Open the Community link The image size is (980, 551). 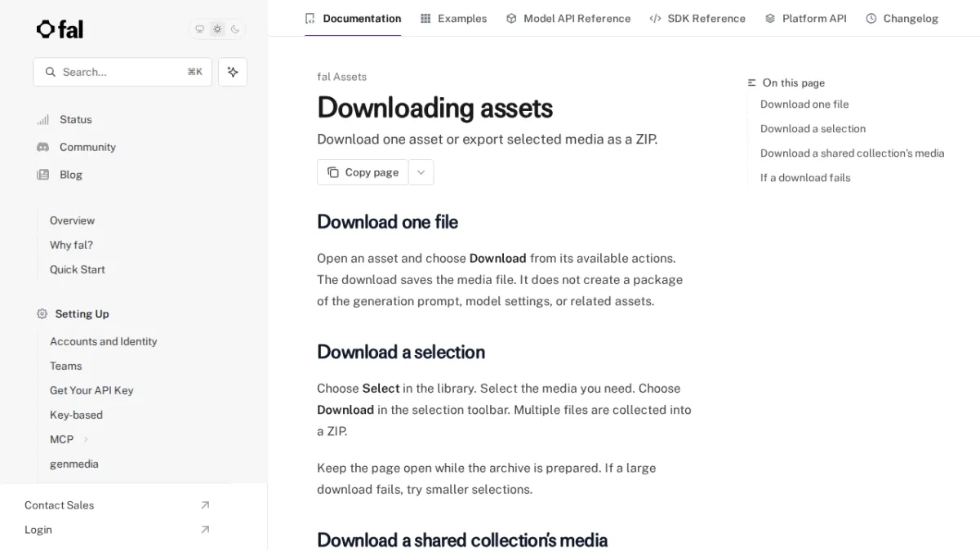(87, 147)
